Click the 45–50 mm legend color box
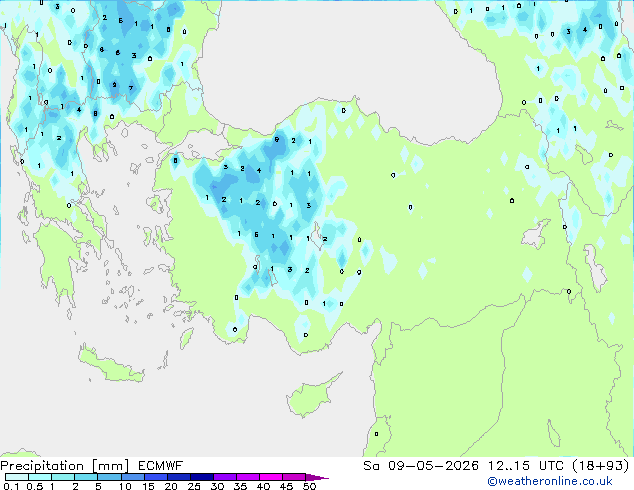 pos(294,477)
